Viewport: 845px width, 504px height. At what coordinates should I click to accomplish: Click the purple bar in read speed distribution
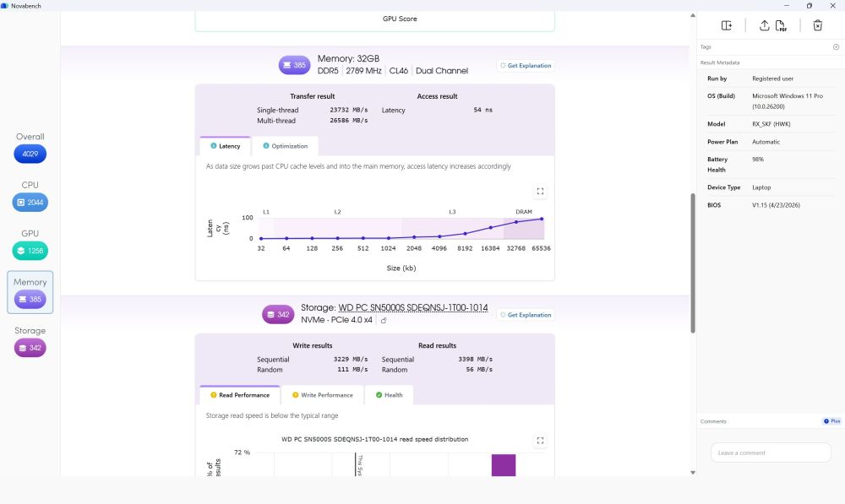(x=504, y=465)
